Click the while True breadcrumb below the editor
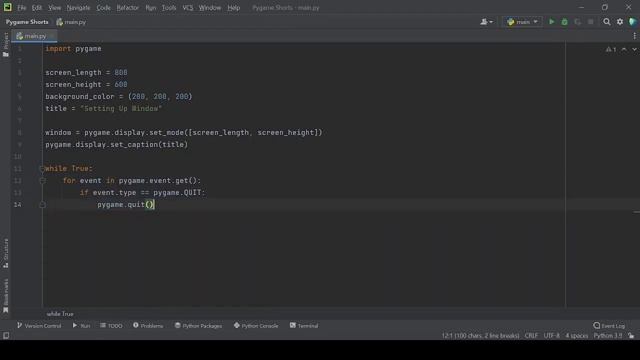This screenshot has width=640, height=360. 60,314
